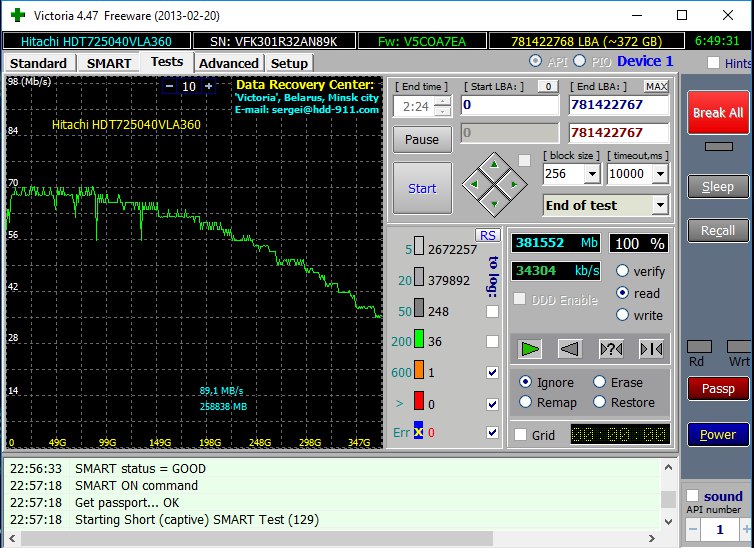Click the Start LBA input field

tap(510, 105)
